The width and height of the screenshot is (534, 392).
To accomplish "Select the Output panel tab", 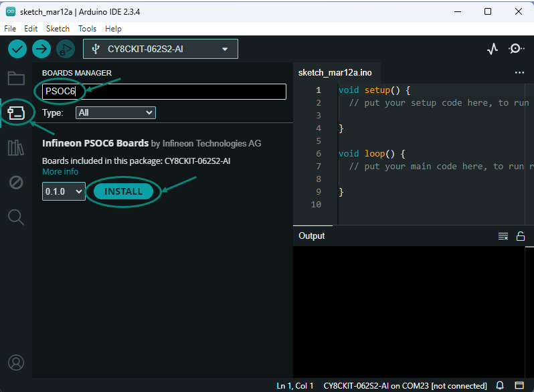I will 312,235.
